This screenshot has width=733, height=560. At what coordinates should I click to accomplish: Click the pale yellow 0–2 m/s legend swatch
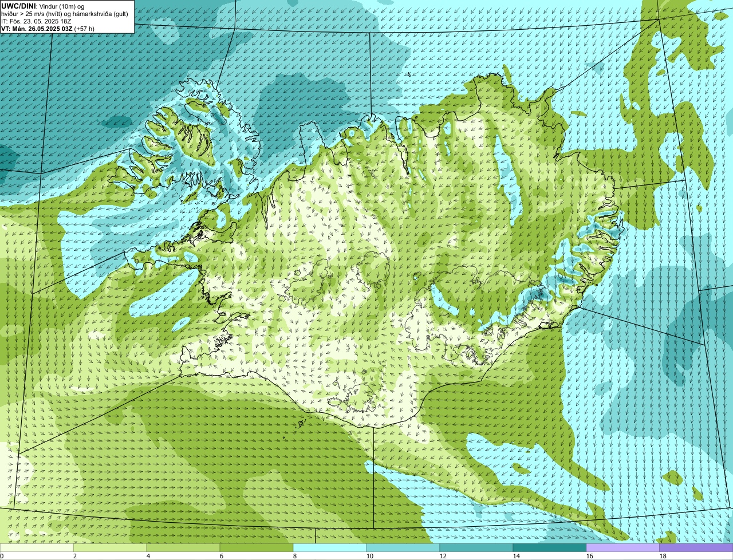tap(37, 547)
